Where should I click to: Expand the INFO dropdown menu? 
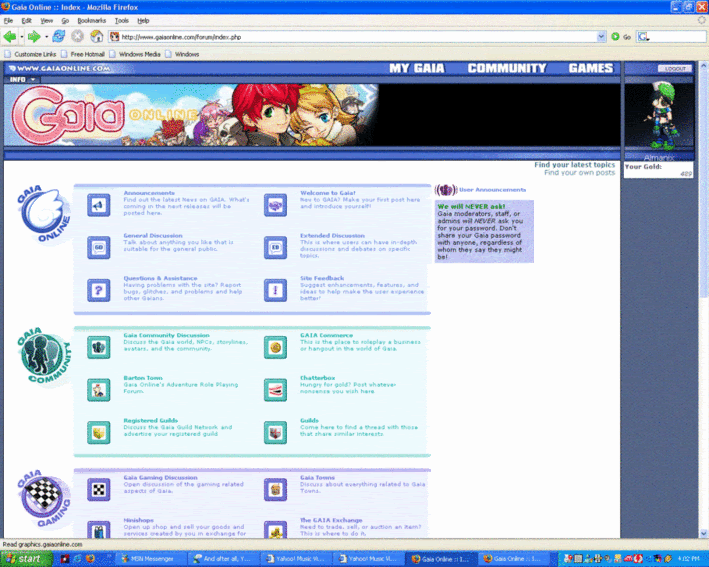(x=22, y=80)
